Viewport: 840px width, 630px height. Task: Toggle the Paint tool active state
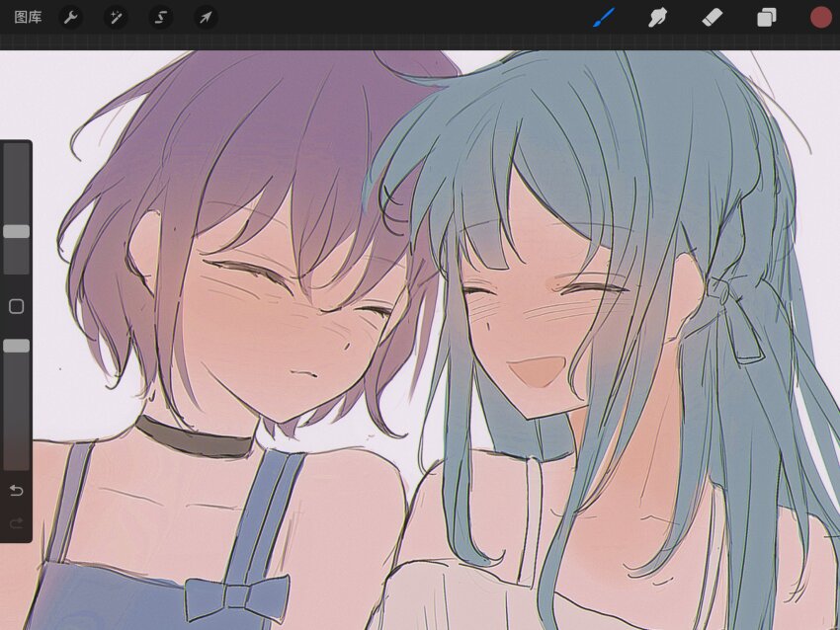pyautogui.click(x=605, y=16)
